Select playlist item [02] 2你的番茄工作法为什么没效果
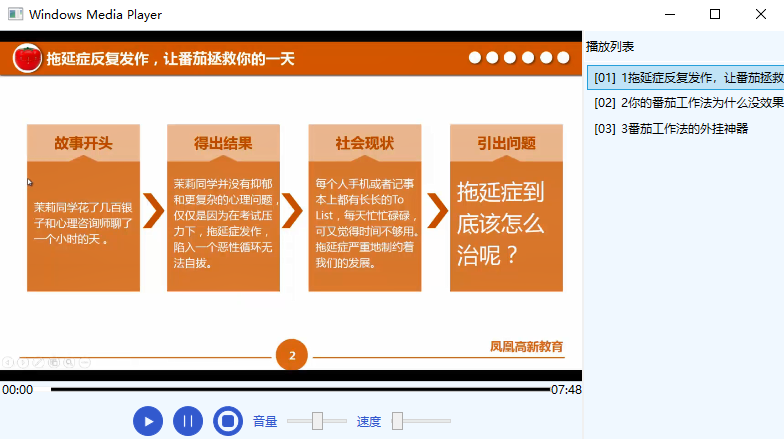Image resolution: width=784 pixels, height=439 pixels. [686, 103]
